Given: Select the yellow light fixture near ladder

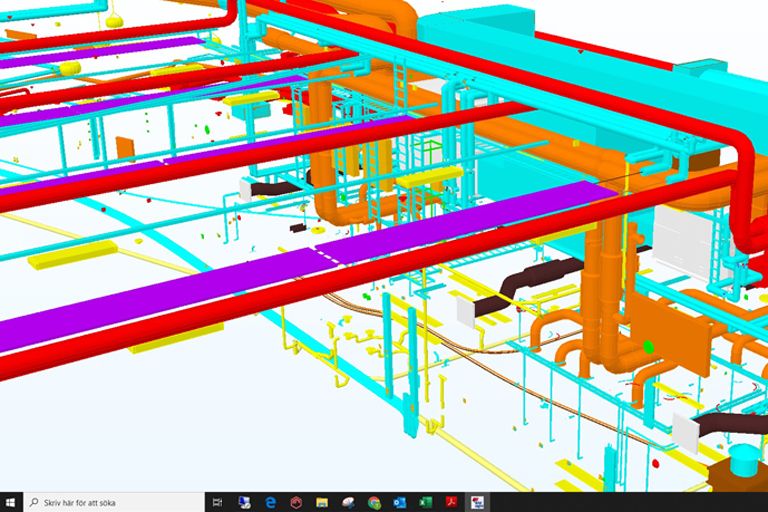Looking at the screenshot, I should click(x=430, y=176).
